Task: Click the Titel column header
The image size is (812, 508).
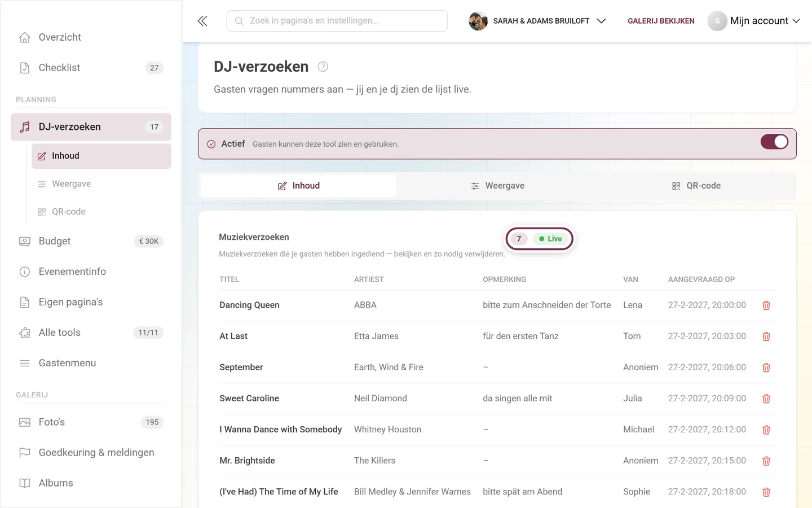Action: (x=229, y=279)
